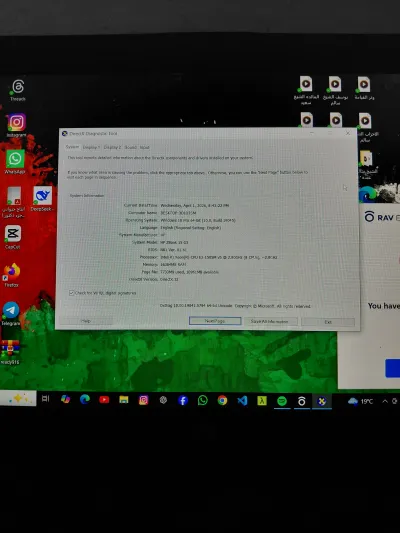400x533 pixels.
Task: Select the media file labeled يوسف الشيخ
Action: [335, 90]
